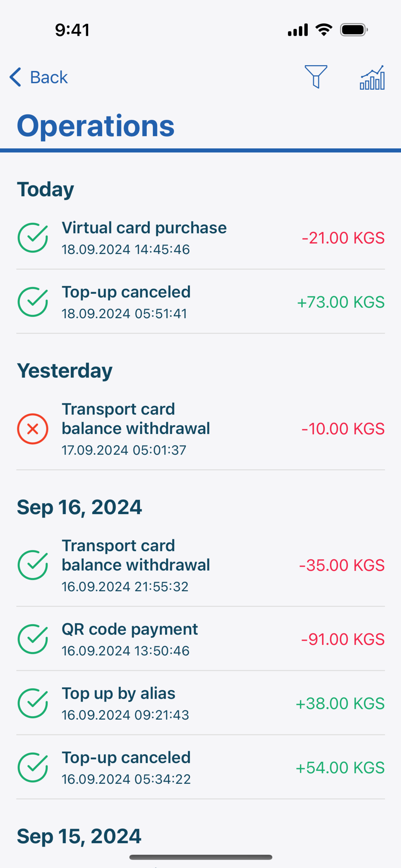Tap the battery icon in status bar
Image resolution: width=401 pixels, height=868 pixels.
(354, 30)
